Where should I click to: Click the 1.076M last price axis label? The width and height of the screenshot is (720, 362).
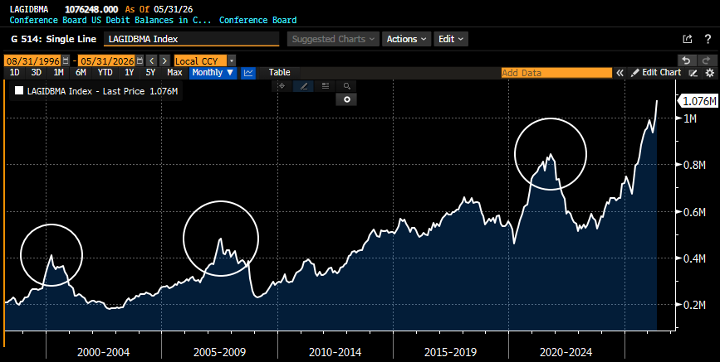point(699,101)
